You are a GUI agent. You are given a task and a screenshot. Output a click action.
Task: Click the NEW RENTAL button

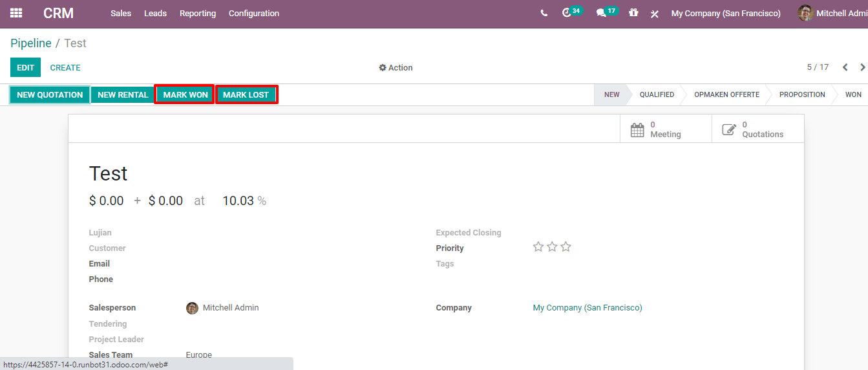[x=123, y=94]
